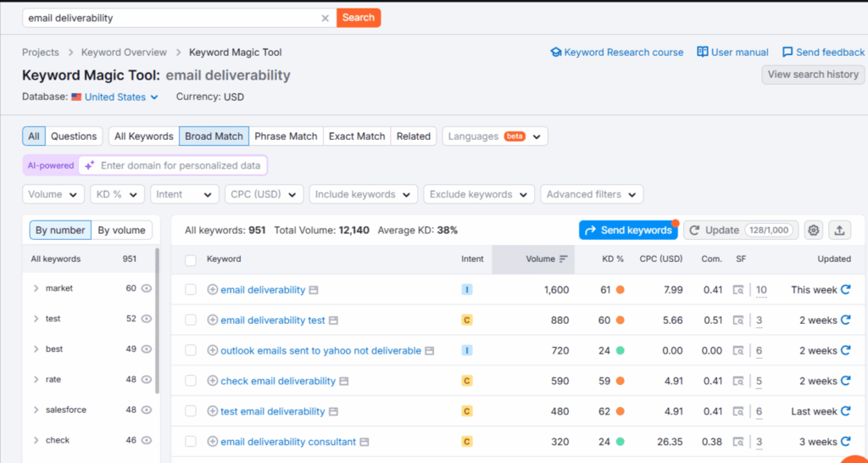Add email deliverability test with plus icon
The width and height of the screenshot is (868, 463).
tap(212, 320)
